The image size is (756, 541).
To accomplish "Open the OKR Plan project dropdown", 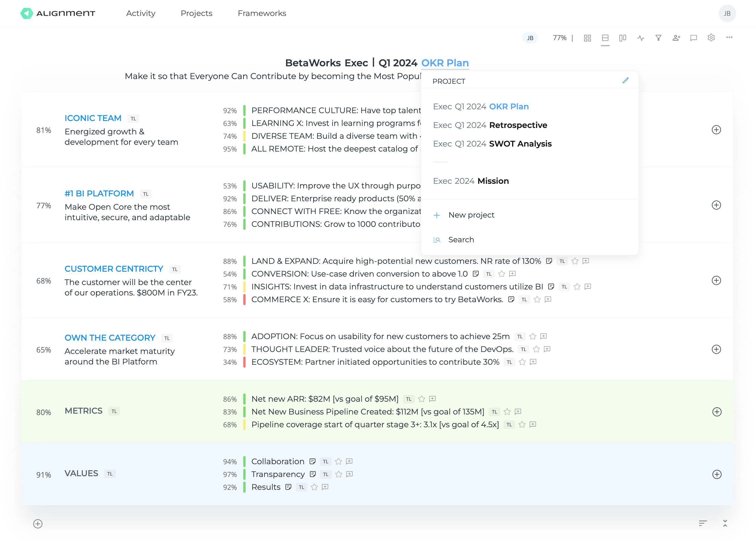I will [445, 63].
